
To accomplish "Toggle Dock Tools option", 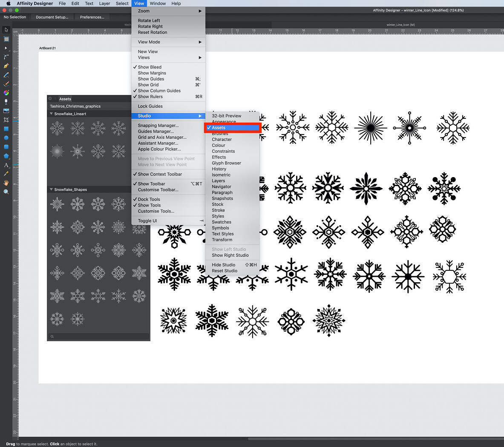I will [168, 199].
